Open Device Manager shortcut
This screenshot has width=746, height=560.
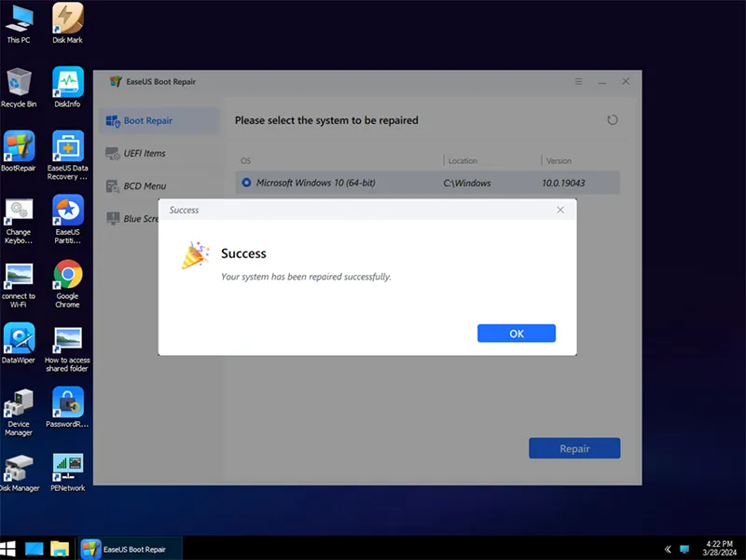19,412
